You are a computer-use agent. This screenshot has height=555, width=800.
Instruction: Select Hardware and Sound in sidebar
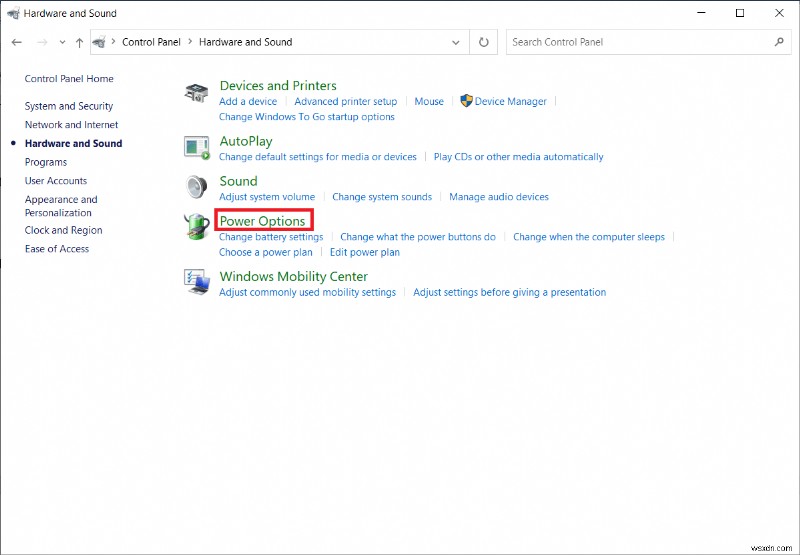pyautogui.click(x=73, y=143)
